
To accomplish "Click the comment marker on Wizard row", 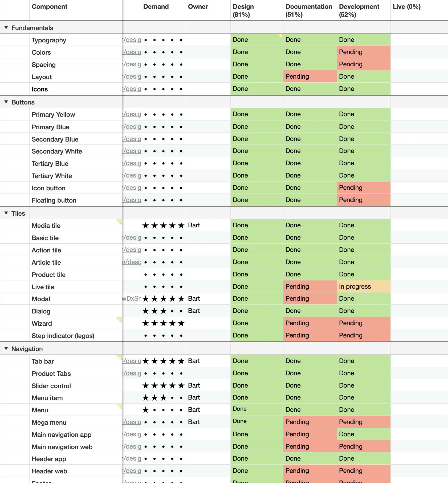I will click(x=120, y=319).
